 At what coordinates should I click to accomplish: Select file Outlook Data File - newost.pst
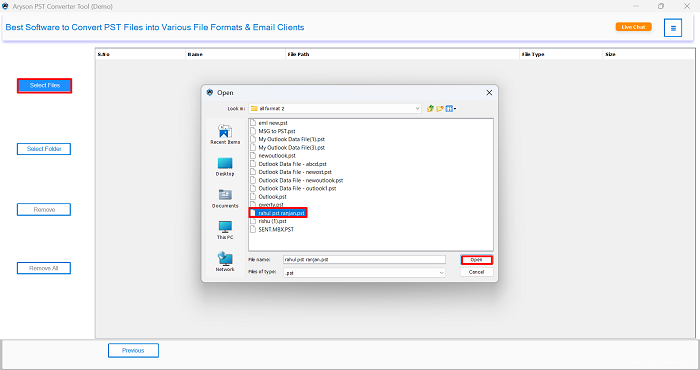pyautogui.click(x=291, y=172)
